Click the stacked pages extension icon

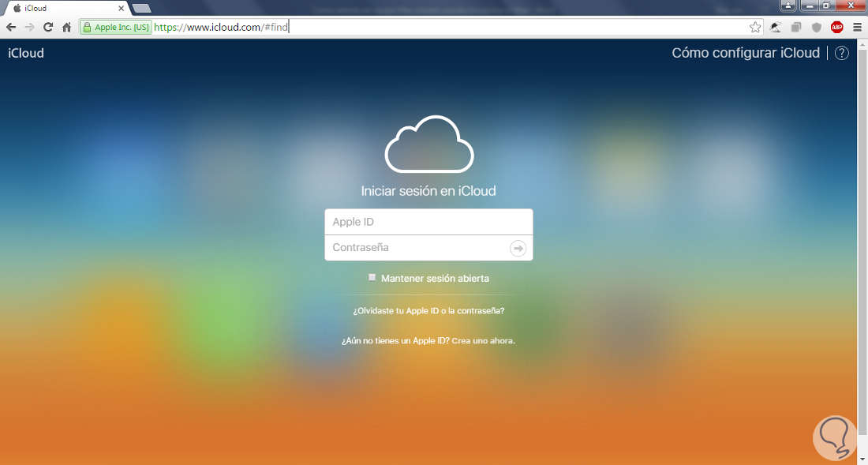click(796, 27)
